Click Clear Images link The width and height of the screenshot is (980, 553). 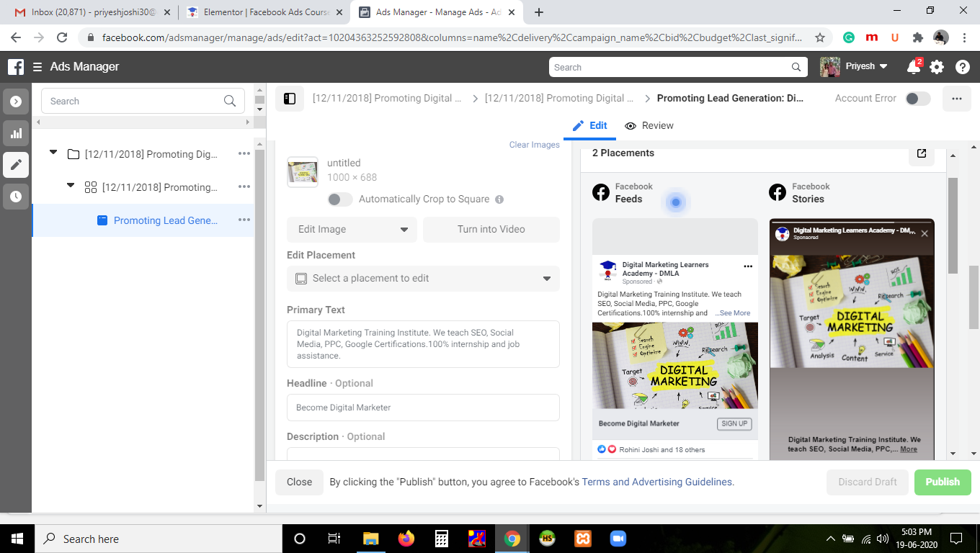[535, 145]
